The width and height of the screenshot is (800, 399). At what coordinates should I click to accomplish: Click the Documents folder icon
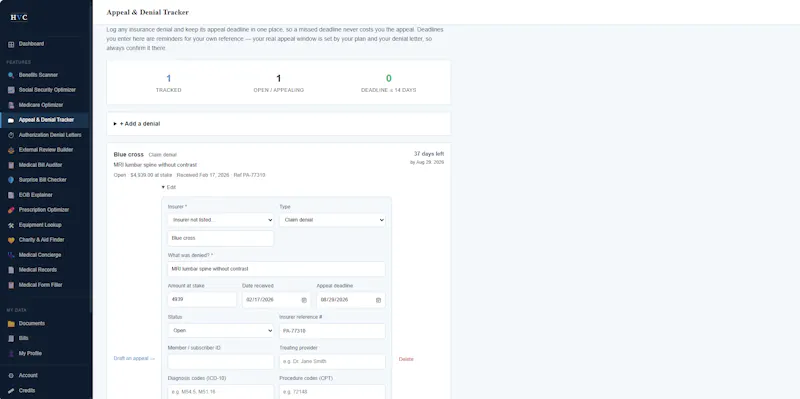(11, 323)
